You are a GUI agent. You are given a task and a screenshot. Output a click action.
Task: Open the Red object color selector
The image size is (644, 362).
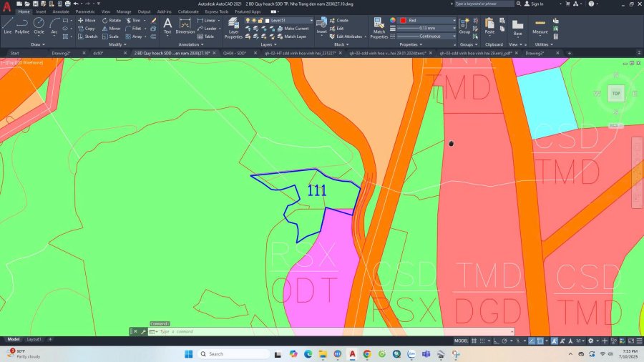[428, 21]
